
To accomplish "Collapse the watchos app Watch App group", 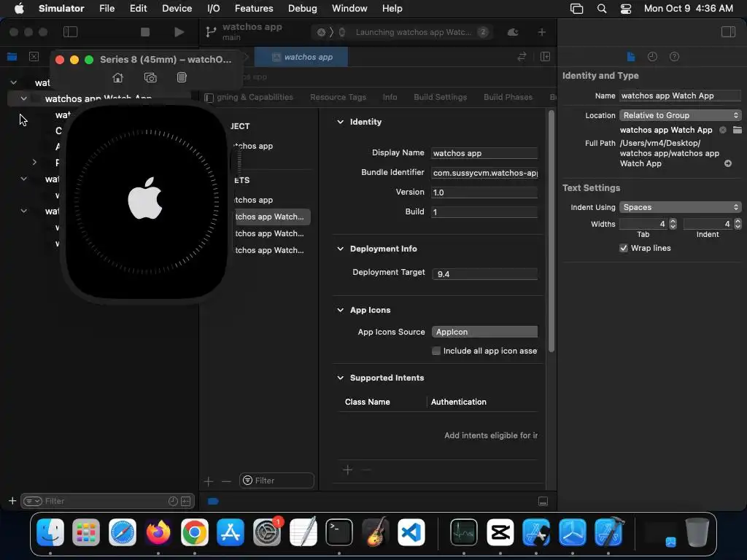I will 23,98.
